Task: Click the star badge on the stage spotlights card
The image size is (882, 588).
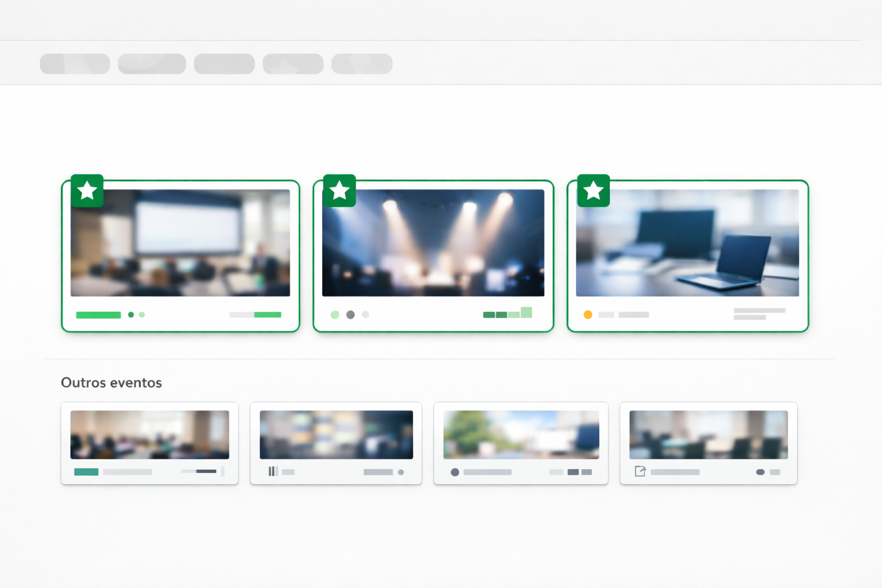Action: pyautogui.click(x=339, y=191)
